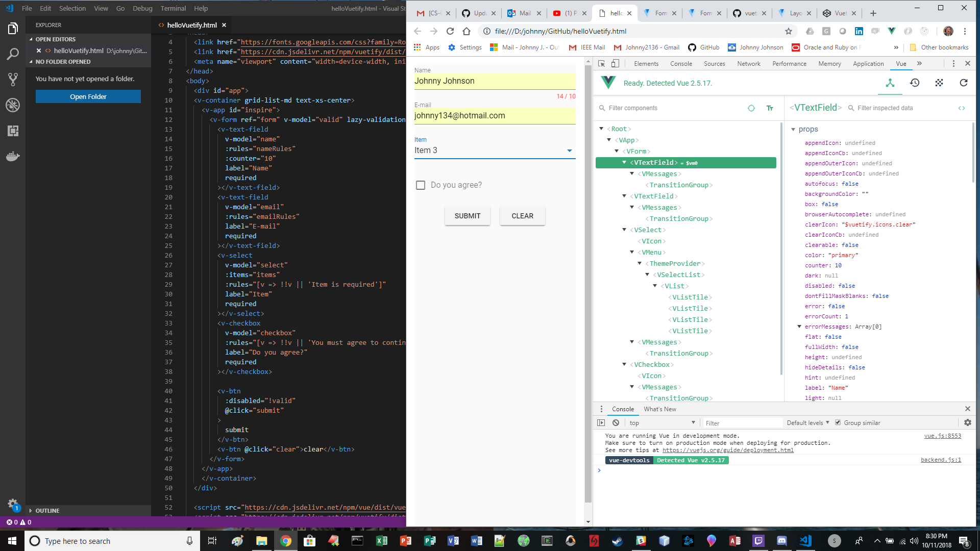Open the Extensions view in activity bar
Image resolution: width=980 pixels, height=551 pixels.
pyautogui.click(x=13, y=131)
